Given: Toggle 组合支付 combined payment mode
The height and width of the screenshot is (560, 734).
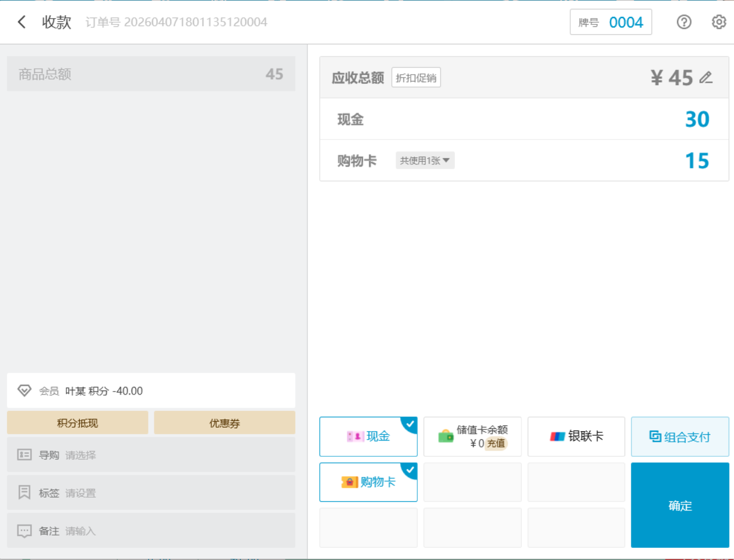Looking at the screenshot, I should 680,437.
